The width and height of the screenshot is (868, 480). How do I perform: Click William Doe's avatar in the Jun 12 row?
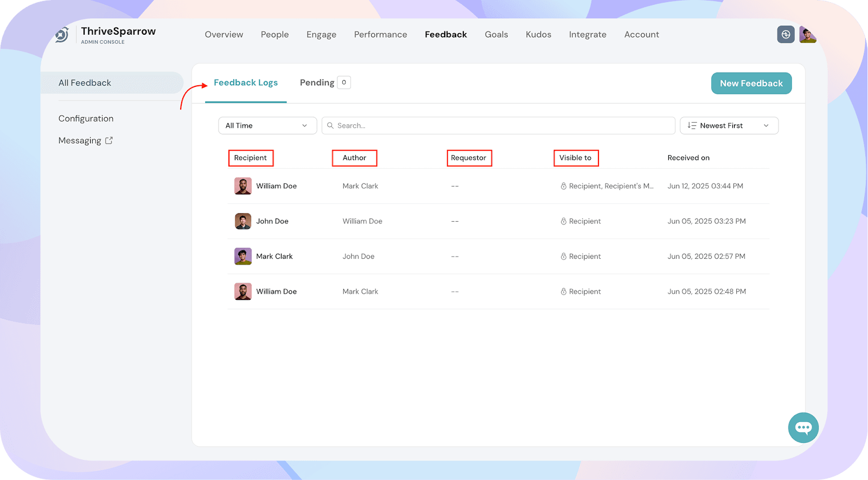243,186
